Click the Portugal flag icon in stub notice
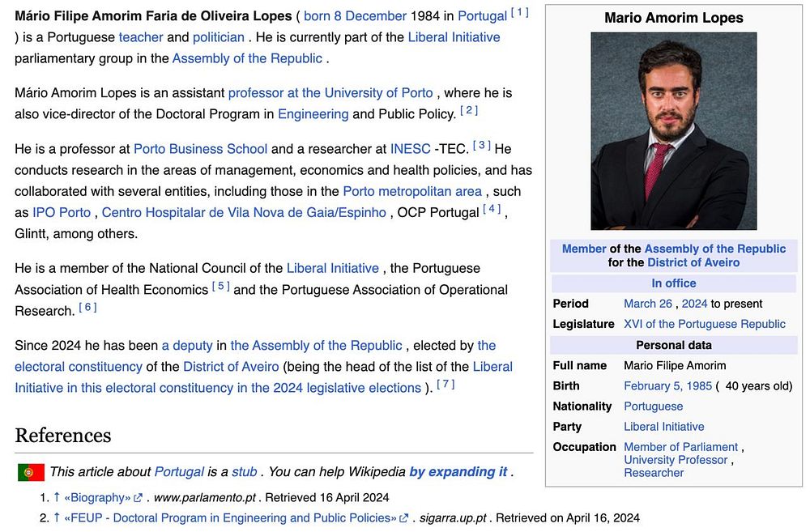This screenshot has height=532, width=810. pos(31,472)
